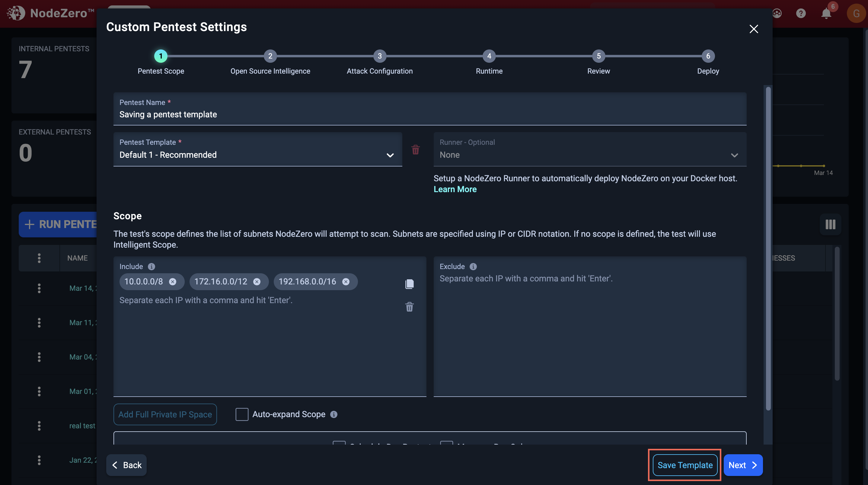Clear Include scope with trash icon

pyautogui.click(x=409, y=307)
